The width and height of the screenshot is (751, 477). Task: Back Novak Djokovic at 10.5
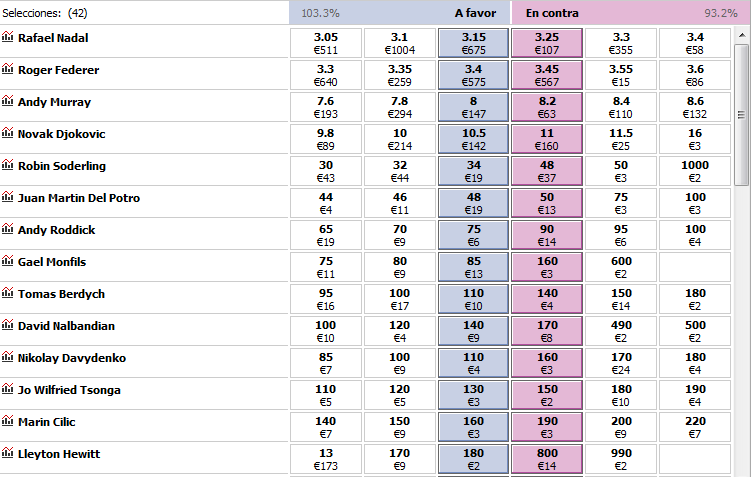point(473,139)
